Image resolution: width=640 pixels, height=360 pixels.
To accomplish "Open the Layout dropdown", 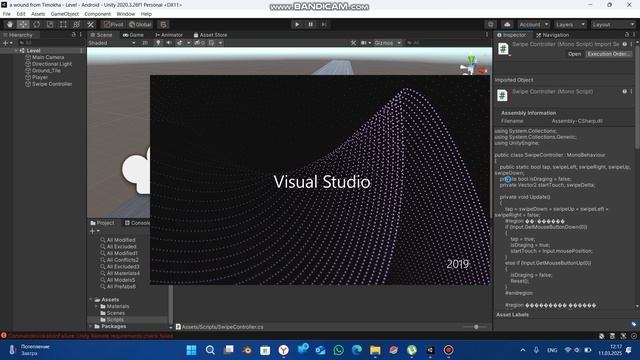I will click(x=613, y=24).
